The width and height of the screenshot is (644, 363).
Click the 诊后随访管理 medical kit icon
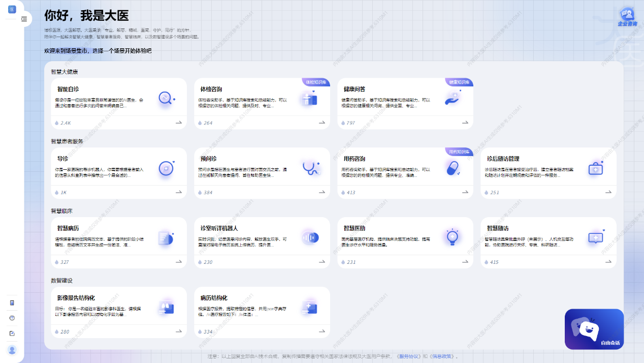(x=595, y=168)
